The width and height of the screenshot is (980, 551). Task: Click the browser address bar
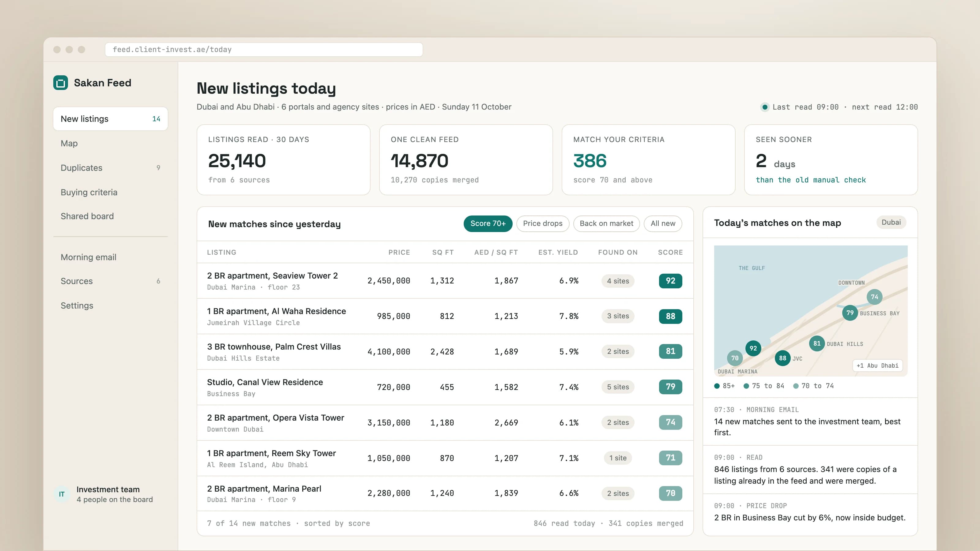pos(264,49)
